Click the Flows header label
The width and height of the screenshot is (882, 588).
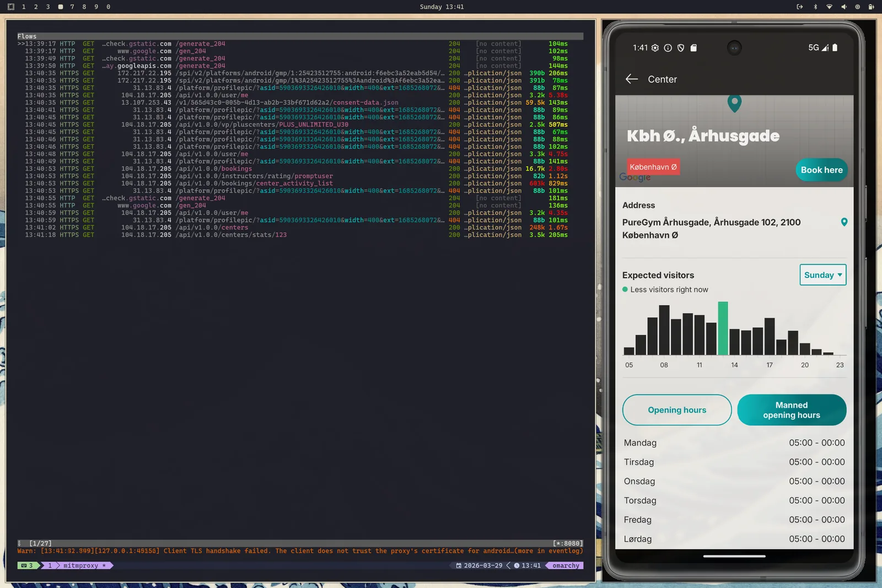pos(26,36)
